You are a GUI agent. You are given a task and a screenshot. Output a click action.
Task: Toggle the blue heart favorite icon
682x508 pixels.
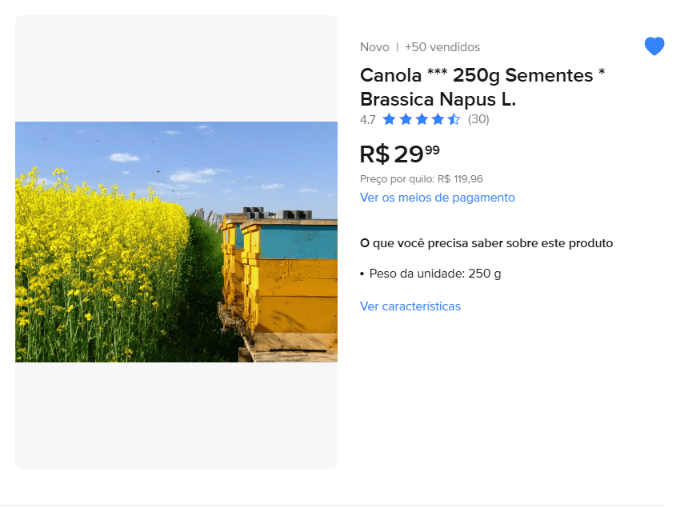(x=654, y=46)
